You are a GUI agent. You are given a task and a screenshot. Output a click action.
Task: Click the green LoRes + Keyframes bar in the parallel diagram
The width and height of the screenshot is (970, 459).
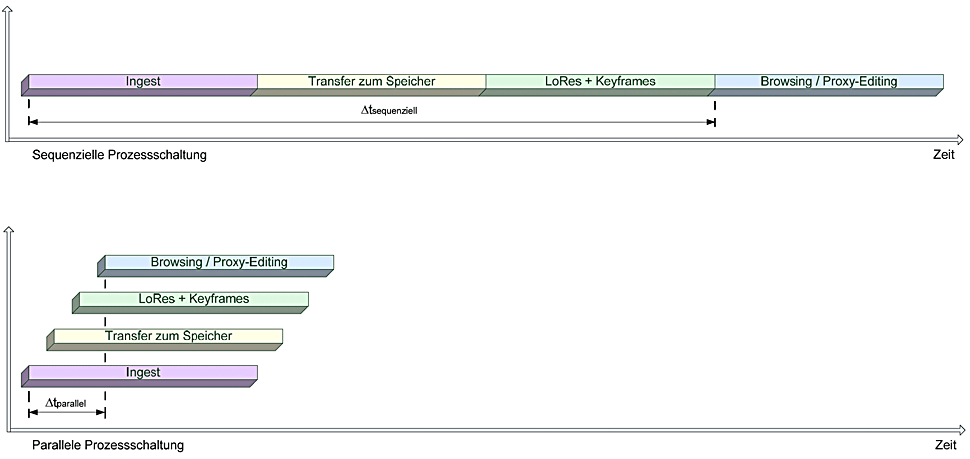point(193,299)
